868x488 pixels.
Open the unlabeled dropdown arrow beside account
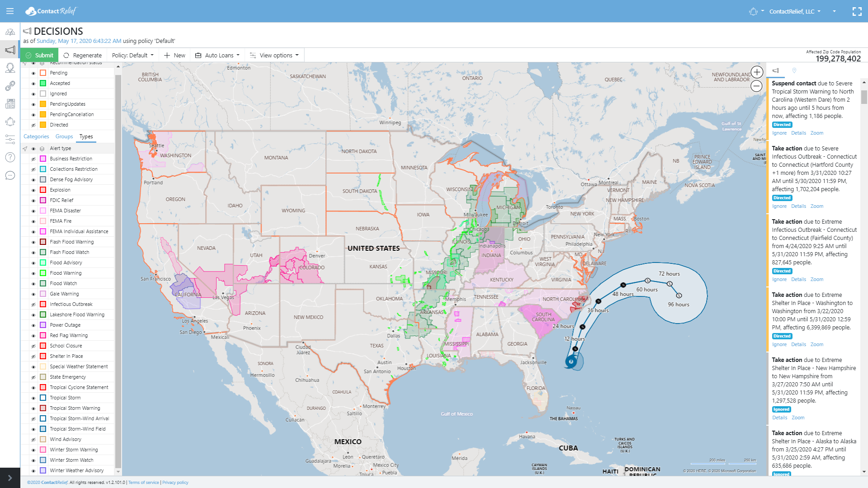(x=834, y=11)
